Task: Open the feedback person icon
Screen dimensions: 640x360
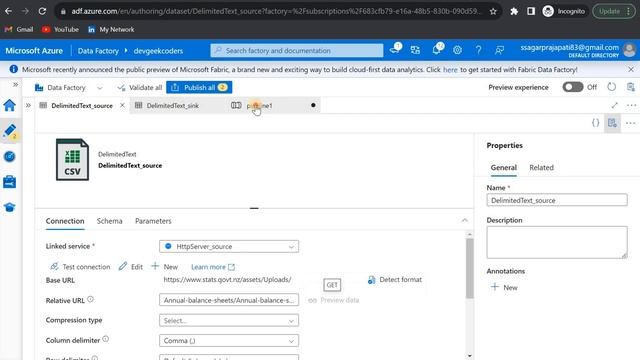Action: (499, 50)
